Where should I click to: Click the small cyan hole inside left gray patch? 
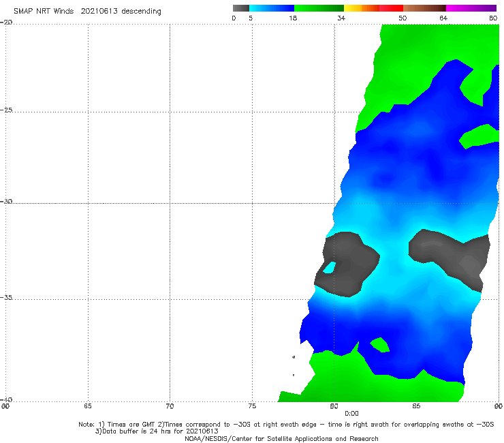point(330,268)
